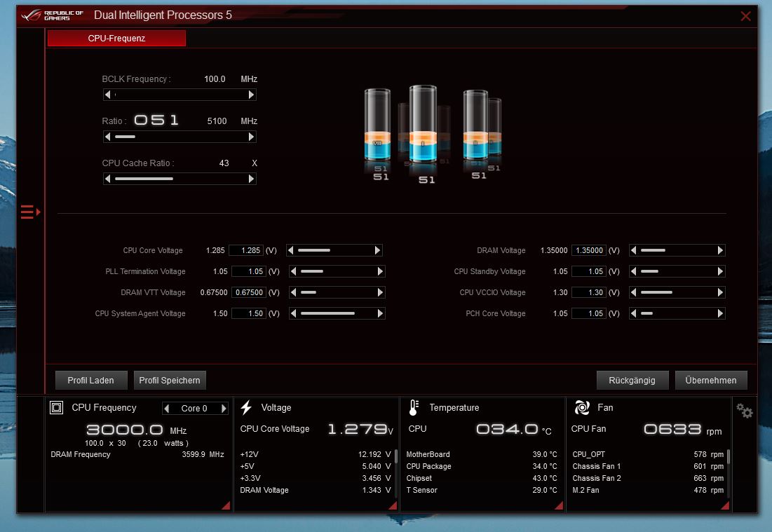Viewport: 772px width, 532px height.
Task: Increase BCLK Frequency with right arrow
Action: (252, 95)
